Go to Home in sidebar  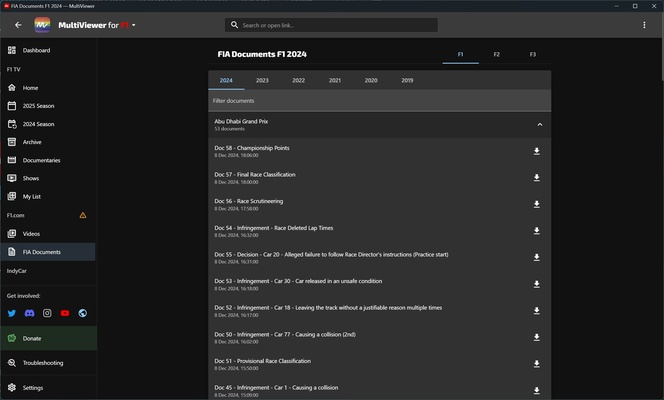pyautogui.click(x=48, y=88)
